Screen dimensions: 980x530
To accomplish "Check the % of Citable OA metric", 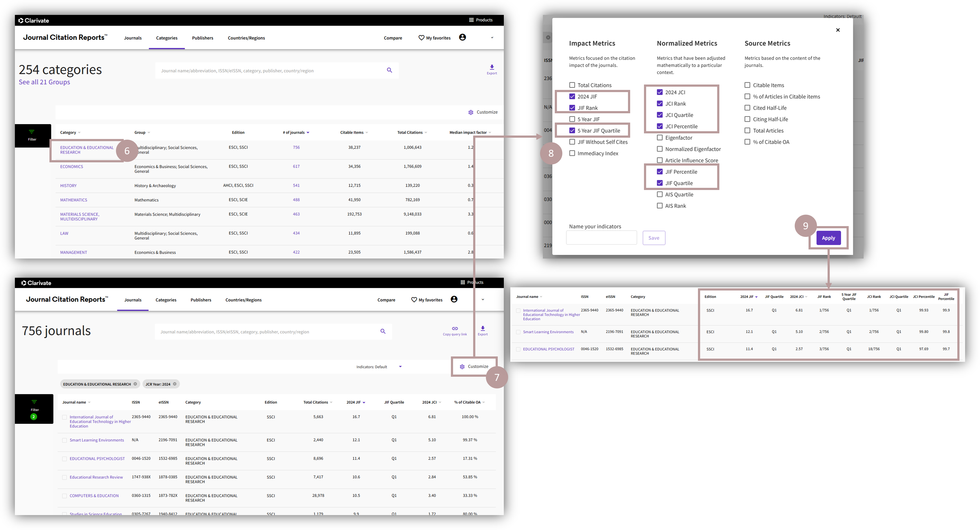I will click(747, 142).
